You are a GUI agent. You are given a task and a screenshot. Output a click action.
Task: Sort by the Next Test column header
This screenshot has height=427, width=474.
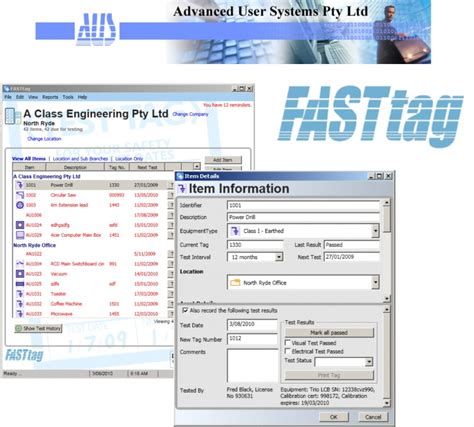[147, 167]
